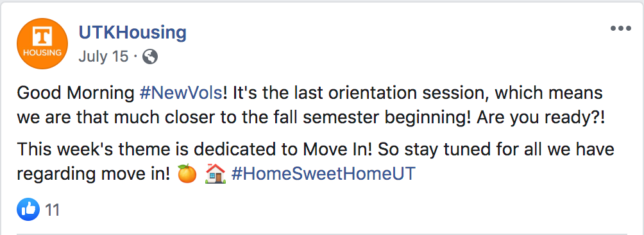The height and width of the screenshot is (235, 644).
Task: Follow the #HomeSweetHomeUT hashtag
Action: [324, 174]
